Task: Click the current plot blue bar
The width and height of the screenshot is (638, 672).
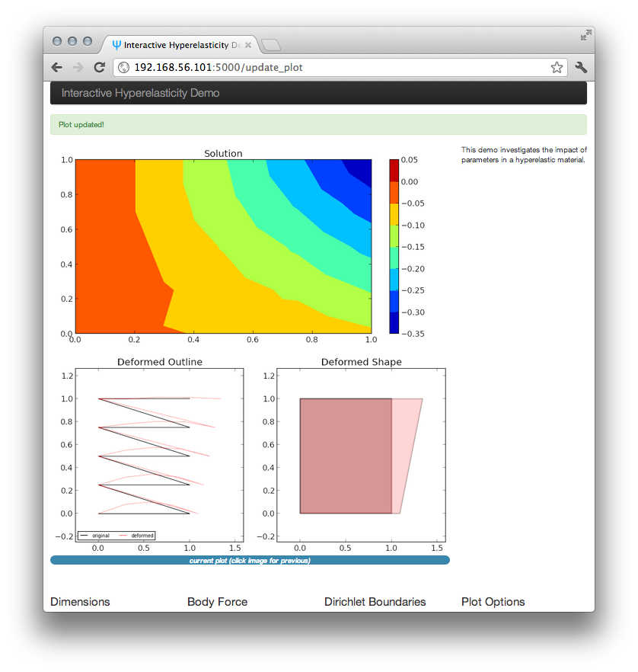Action: click(x=250, y=560)
